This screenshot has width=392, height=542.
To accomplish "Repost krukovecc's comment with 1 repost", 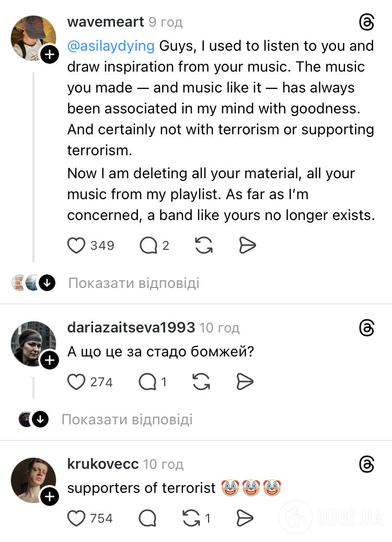I will point(191,518).
